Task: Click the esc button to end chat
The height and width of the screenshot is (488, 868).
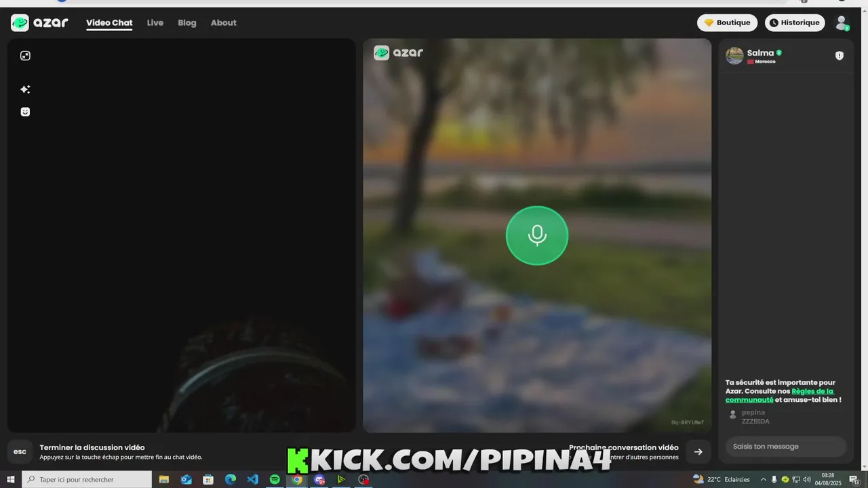Action: pyautogui.click(x=20, y=451)
